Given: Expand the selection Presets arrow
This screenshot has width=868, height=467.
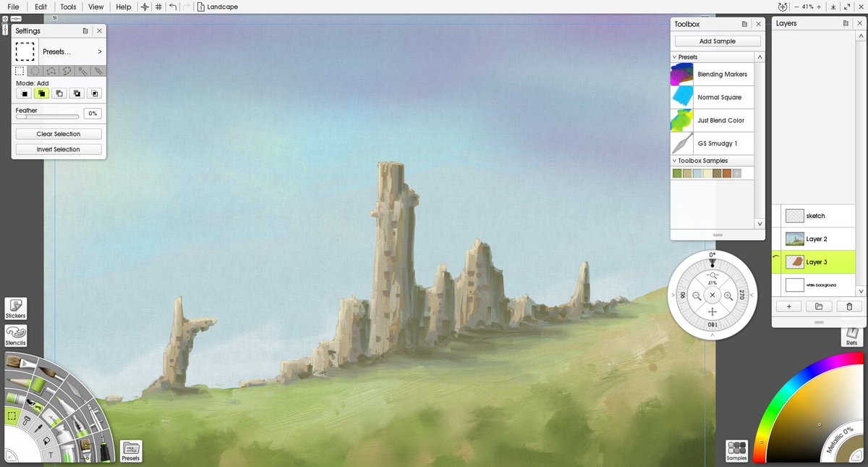Looking at the screenshot, I should pos(100,52).
